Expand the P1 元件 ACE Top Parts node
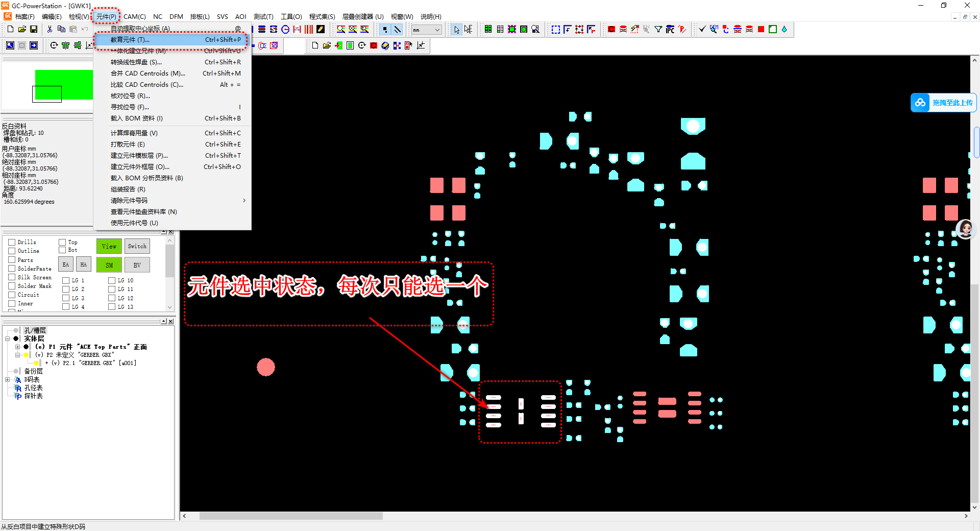The image size is (980, 531). pyautogui.click(x=17, y=347)
